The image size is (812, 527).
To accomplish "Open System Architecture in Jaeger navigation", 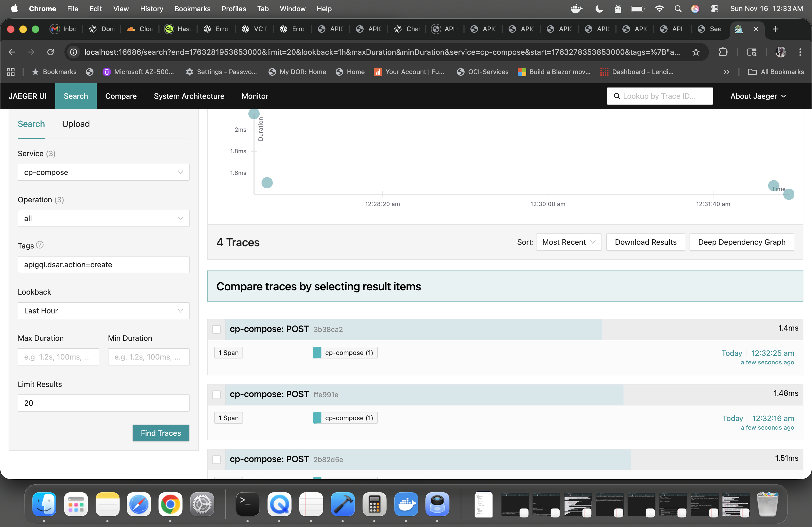I will pos(189,96).
